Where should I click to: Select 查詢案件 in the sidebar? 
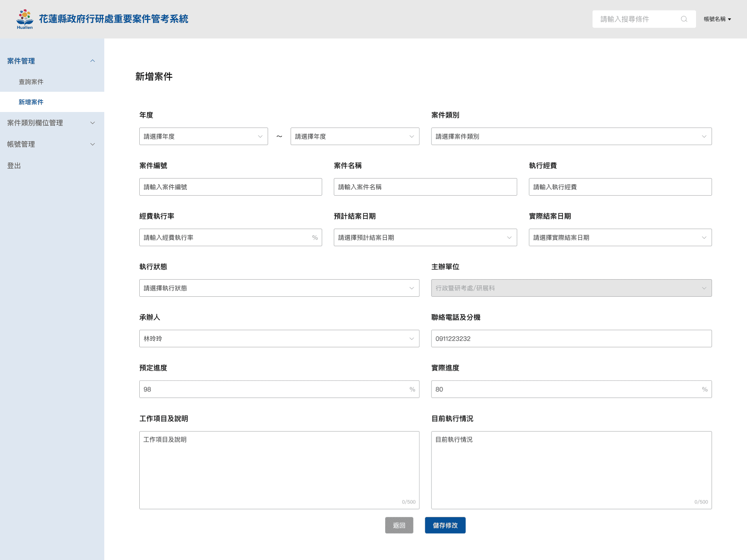point(31,82)
